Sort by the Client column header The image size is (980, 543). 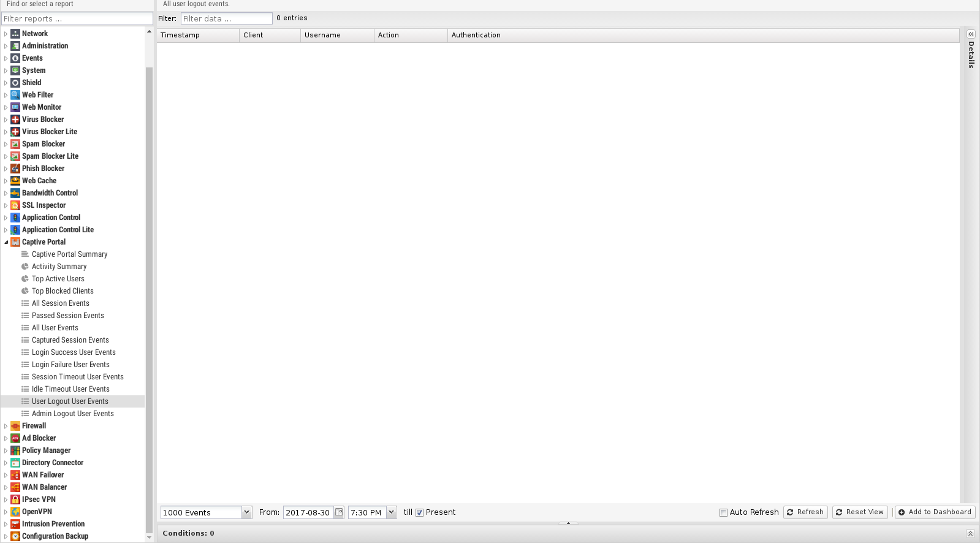tap(270, 35)
